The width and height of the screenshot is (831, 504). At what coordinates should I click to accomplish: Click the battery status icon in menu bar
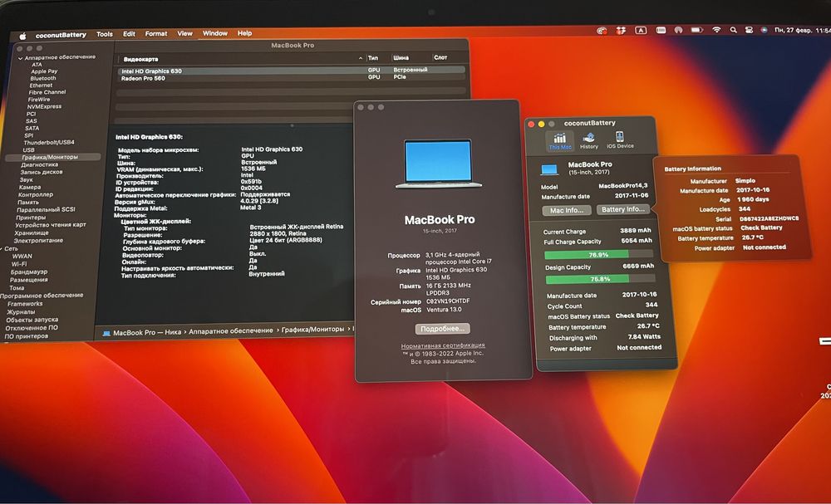(x=697, y=30)
